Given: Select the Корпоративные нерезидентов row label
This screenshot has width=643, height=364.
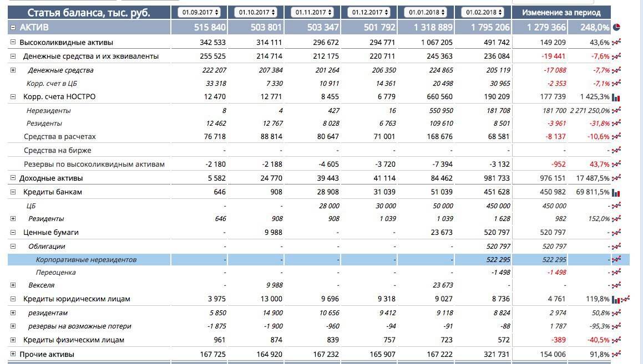Looking at the screenshot, I should pyautogui.click(x=86, y=260).
